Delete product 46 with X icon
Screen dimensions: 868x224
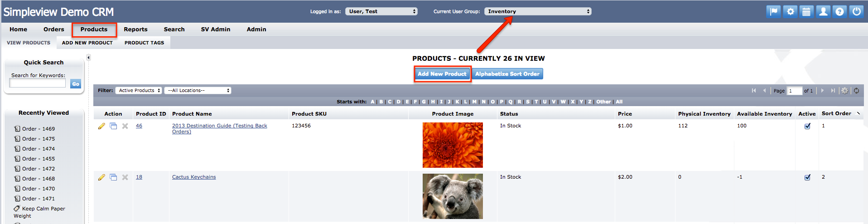pyautogui.click(x=125, y=126)
